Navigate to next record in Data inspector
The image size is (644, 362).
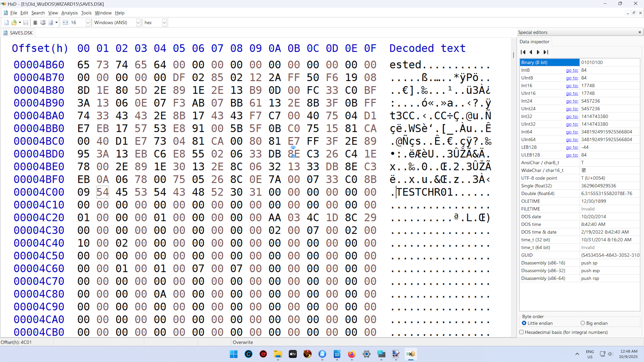(538, 52)
